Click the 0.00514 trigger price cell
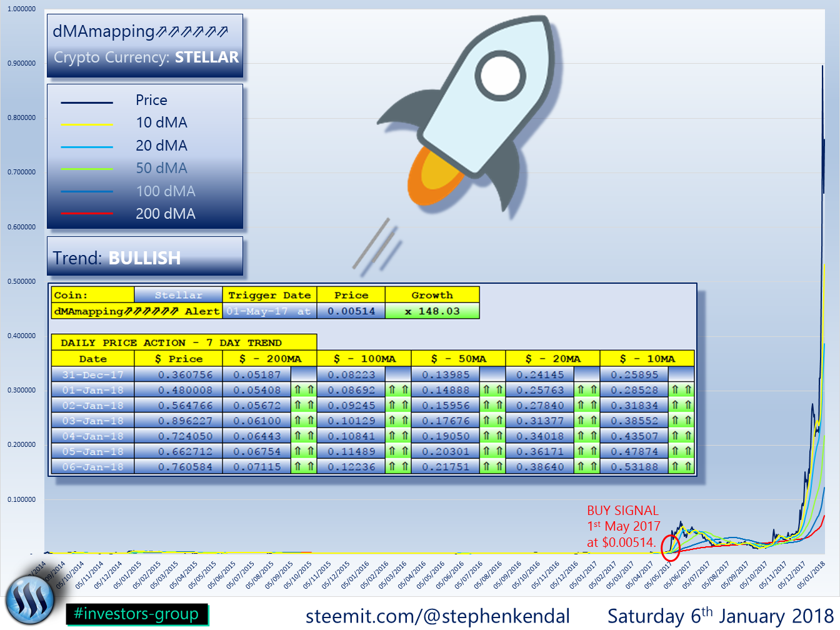Viewport: 840px width, 630px height. pyautogui.click(x=351, y=311)
